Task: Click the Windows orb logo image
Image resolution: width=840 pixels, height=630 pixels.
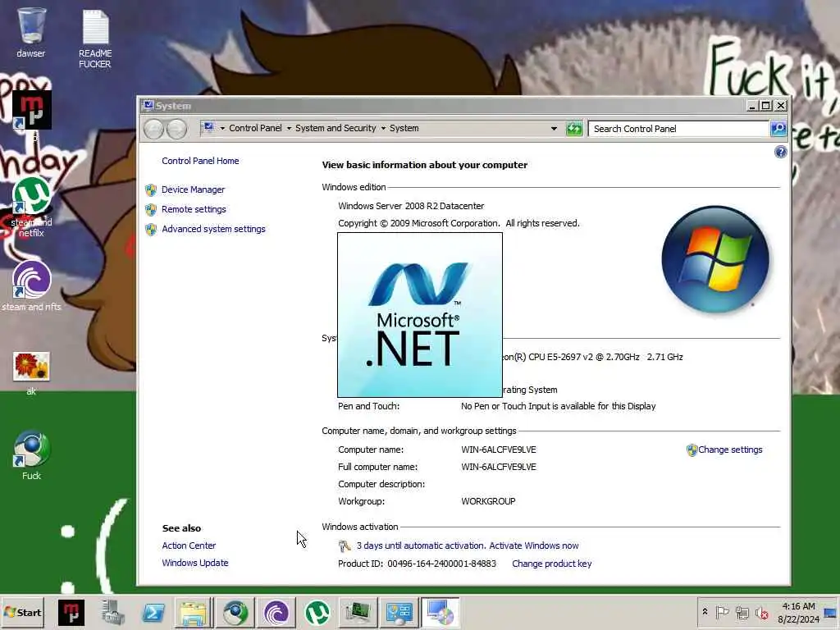Action: coord(715,259)
